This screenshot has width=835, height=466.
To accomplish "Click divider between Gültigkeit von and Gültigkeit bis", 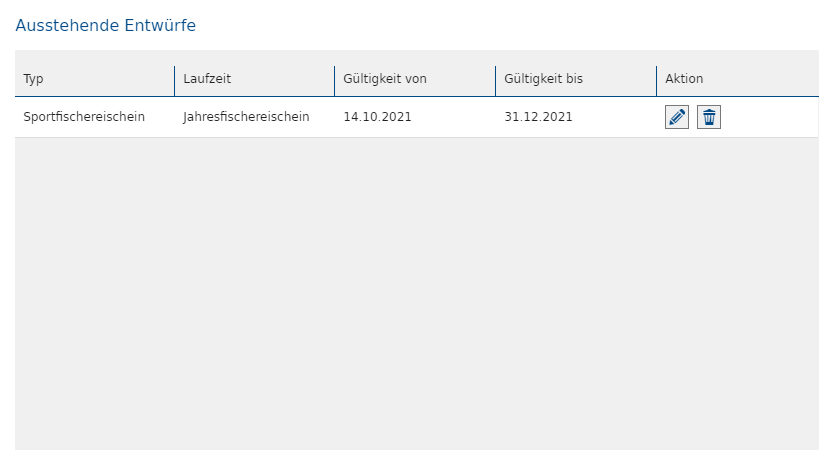I will point(495,80).
